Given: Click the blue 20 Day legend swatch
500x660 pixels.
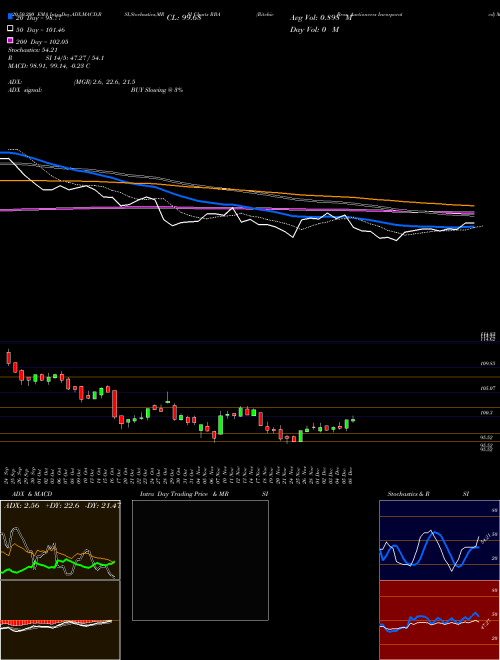Looking at the screenshot, I should (10, 16).
